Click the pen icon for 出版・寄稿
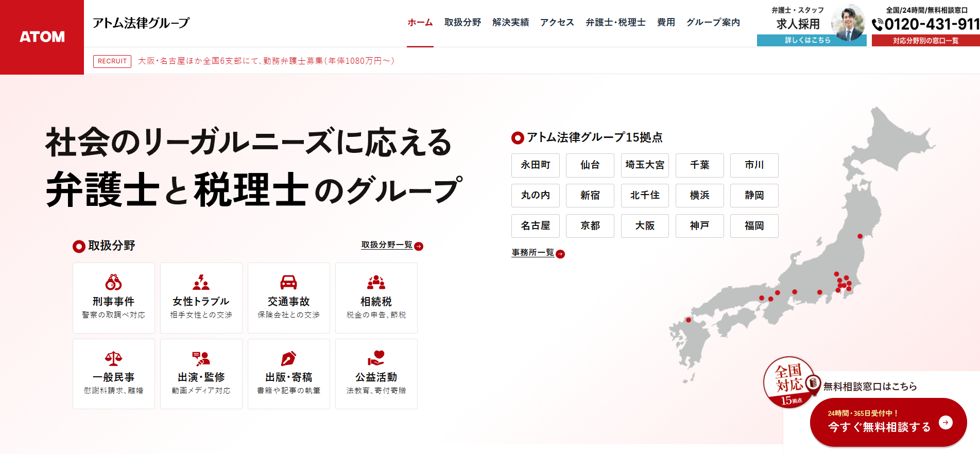 288,358
